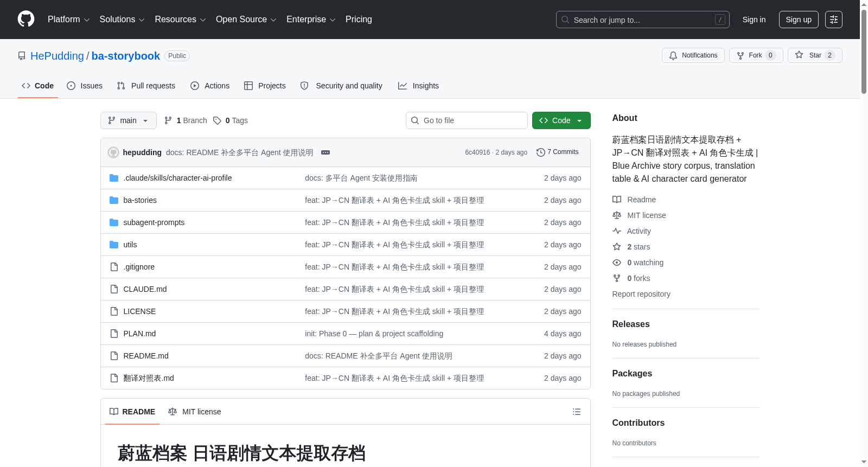The height and width of the screenshot is (467, 868).
Task: Open the .claude/skills/character-ai-profile folder
Action: pyautogui.click(x=177, y=178)
